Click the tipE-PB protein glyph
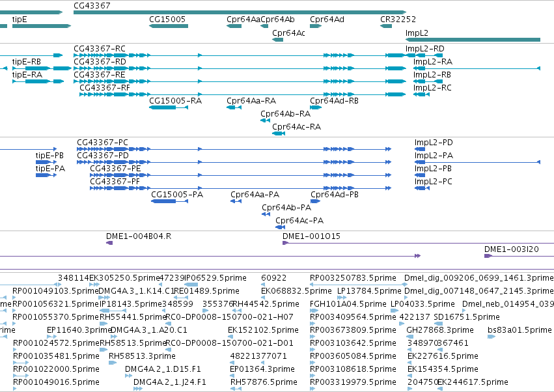The height and width of the screenshot is (392, 554). coord(46,162)
